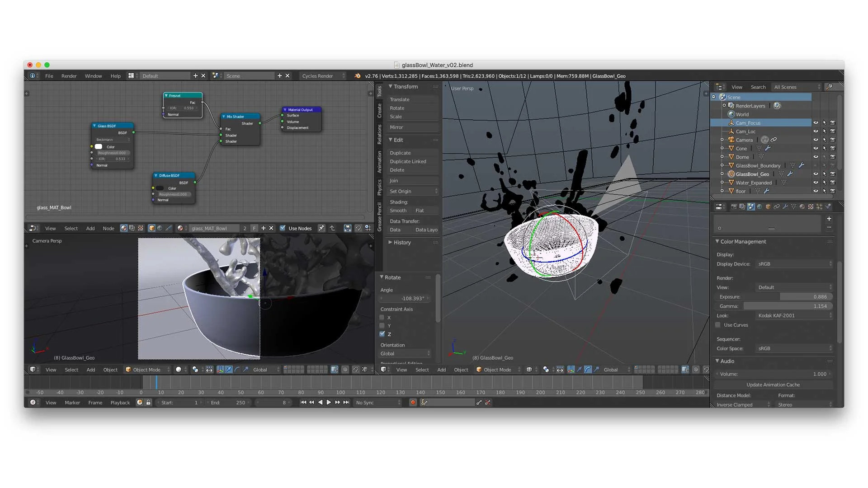
Task: Click the Camera object icon in outliner
Action: (731, 140)
